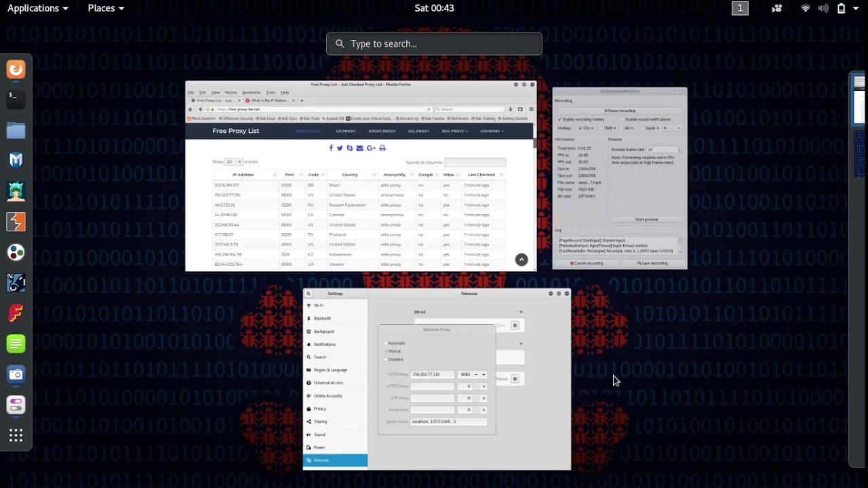
Task: Click the search magnifier in Settings header
Action: click(309, 293)
